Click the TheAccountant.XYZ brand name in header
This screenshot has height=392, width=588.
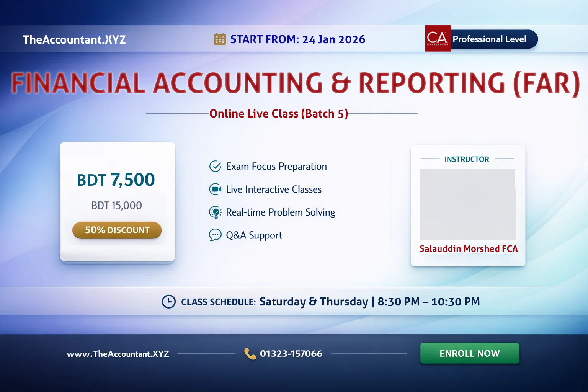point(74,39)
